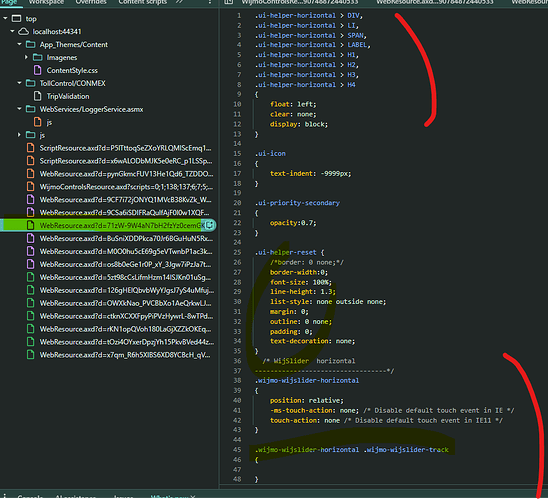Click the ScriptResource.axd?d=x6wALODb file icon
548x499 pixels.
click(31, 161)
